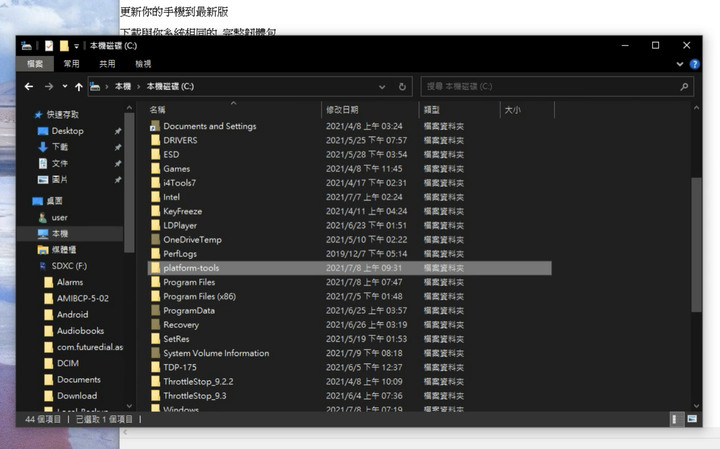Select the ProgramData folder icon
720x449 pixels.
coord(155,310)
